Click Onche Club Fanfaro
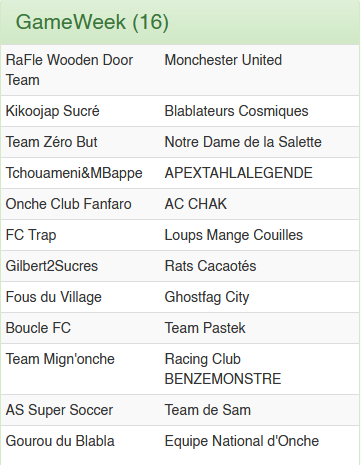The width and height of the screenshot is (361, 465). (x=68, y=204)
